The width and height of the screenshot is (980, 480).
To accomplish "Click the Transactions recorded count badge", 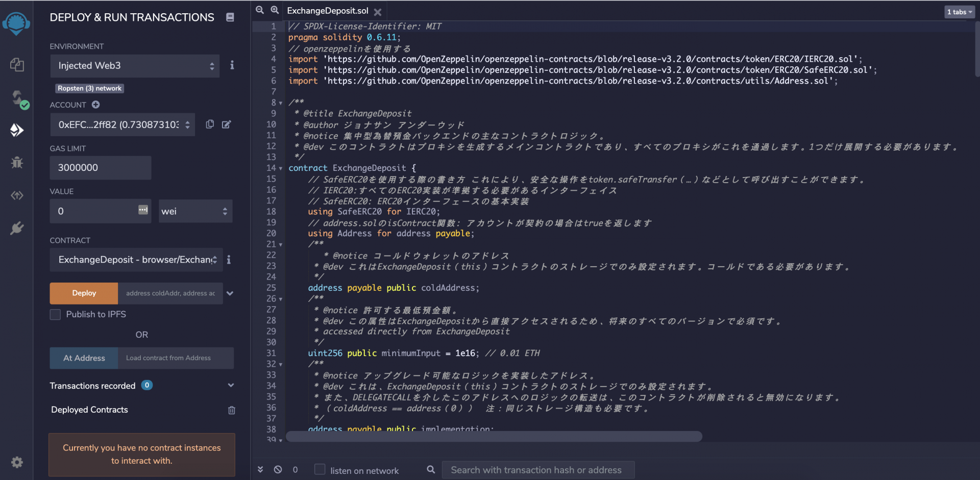I will point(147,385).
